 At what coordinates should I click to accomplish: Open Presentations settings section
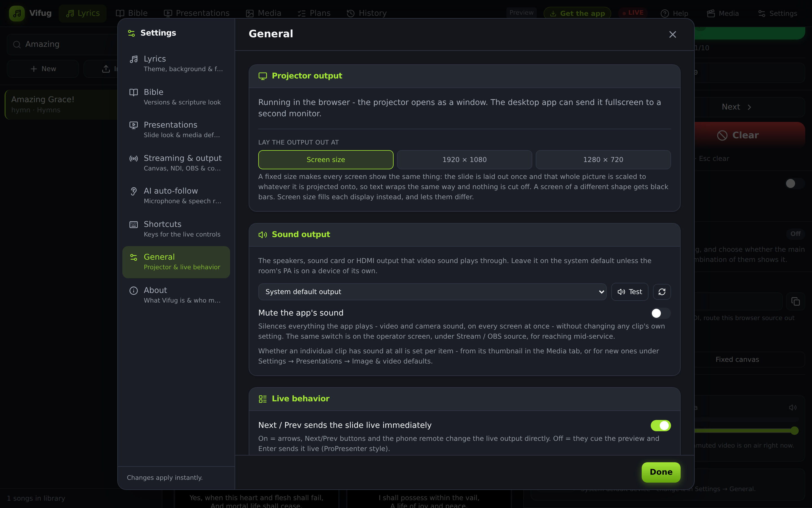[176, 130]
